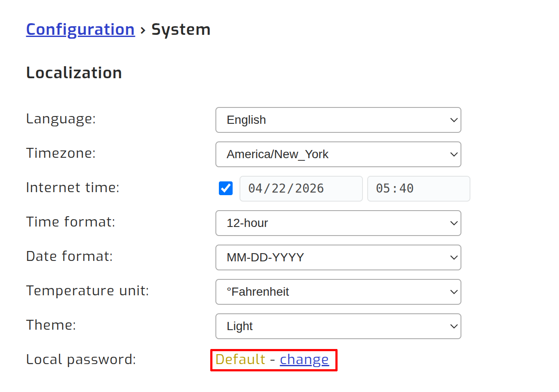The width and height of the screenshot is (559, 392).
Task: Click the date field showing 04/22/2026
Action: 301,188
